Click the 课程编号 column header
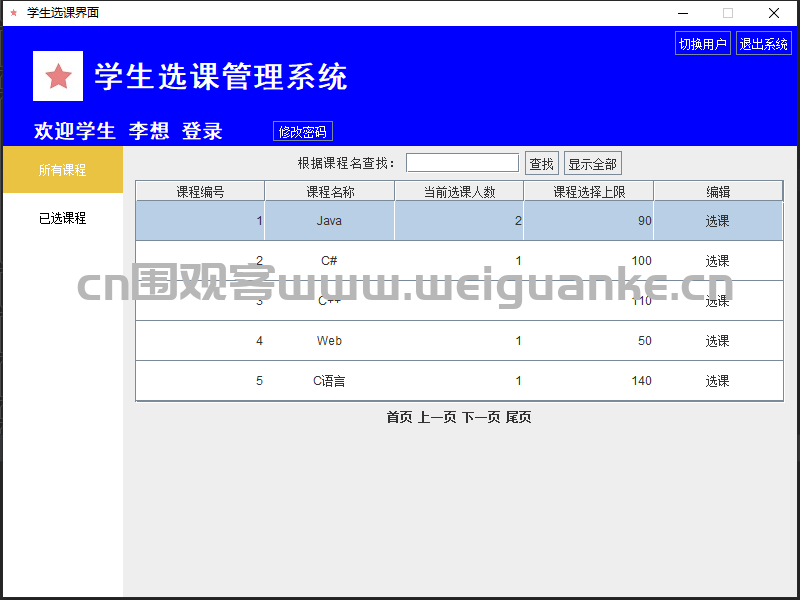This screenshot has width=800, height=600. click(x=200, y=191)
